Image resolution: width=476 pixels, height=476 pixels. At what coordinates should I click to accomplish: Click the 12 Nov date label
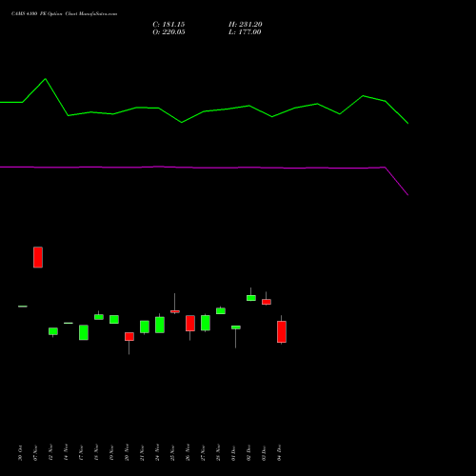50,453
